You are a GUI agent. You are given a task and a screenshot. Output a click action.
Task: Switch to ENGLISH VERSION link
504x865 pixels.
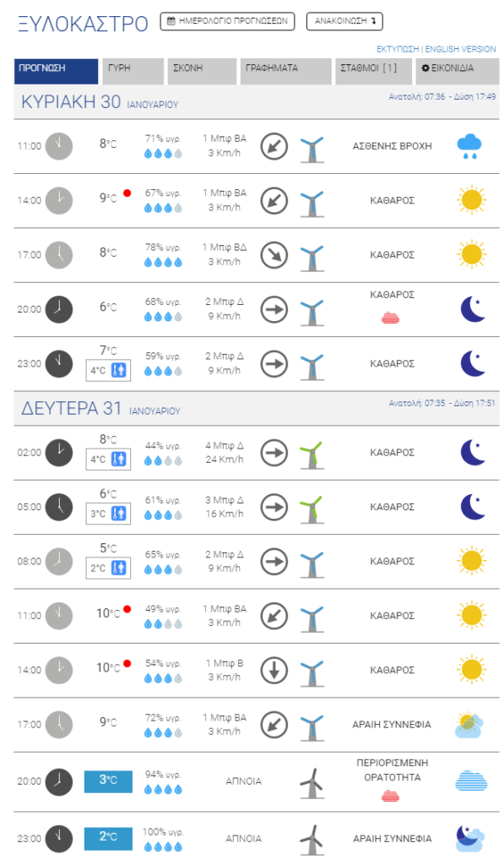(460, 49)
